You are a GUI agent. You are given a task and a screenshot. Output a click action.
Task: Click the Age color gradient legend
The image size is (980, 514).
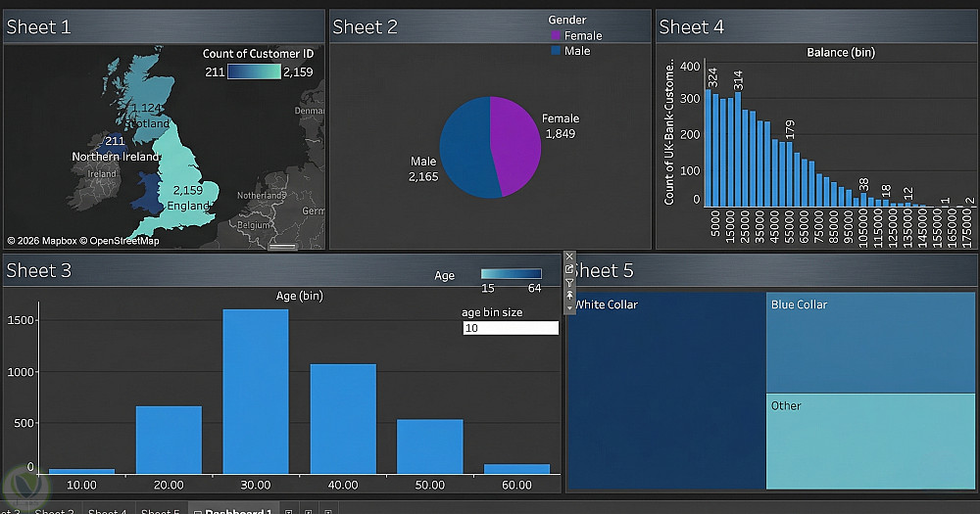(x=511, y=273)
